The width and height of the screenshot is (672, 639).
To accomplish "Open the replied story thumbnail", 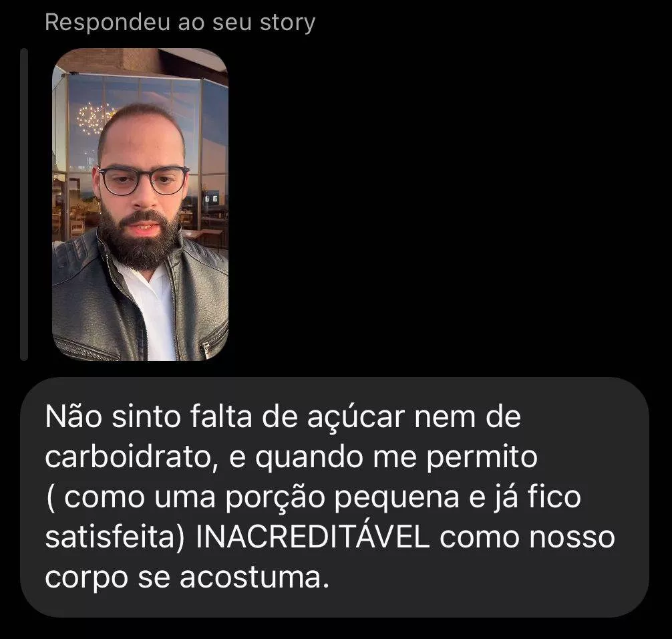I will (x=140, y=205).
